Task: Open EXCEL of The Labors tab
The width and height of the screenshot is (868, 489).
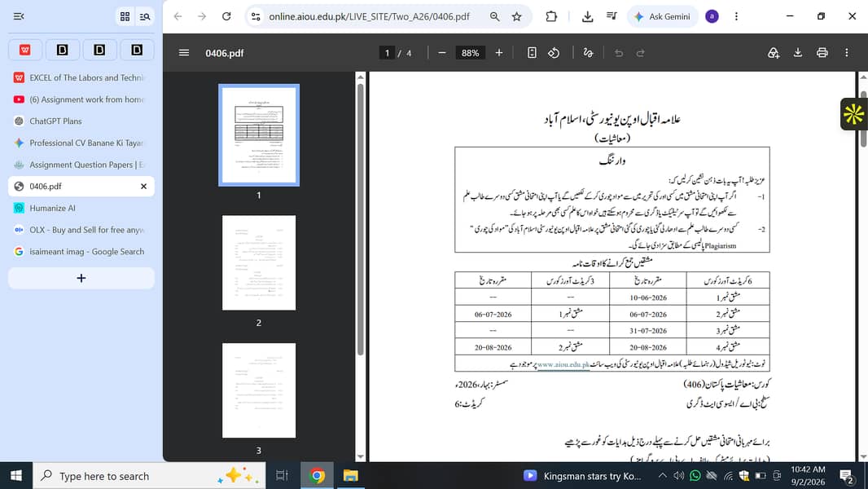Action: (x=81, y=77)
